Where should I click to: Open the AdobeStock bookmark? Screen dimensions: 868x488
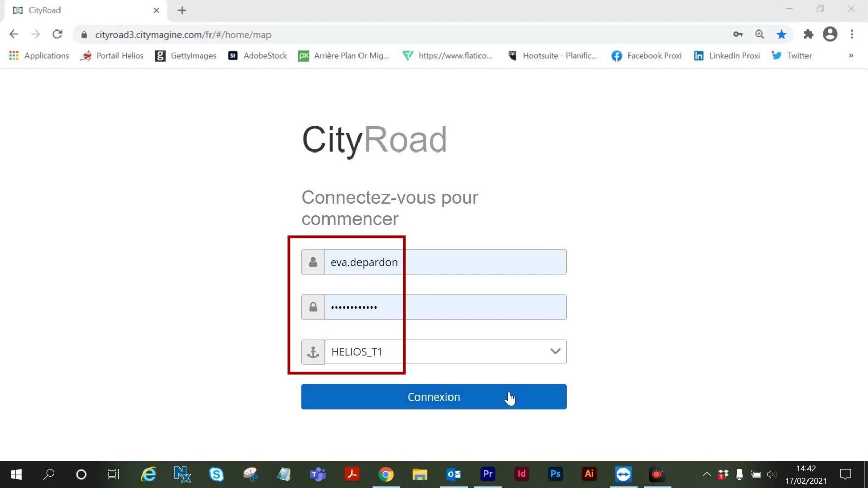258,56
